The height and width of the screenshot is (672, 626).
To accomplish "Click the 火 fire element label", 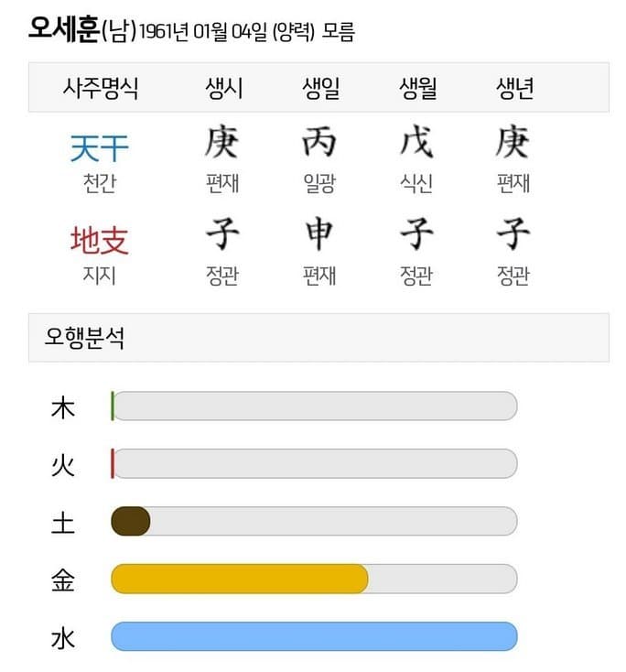I will (62, 464).
